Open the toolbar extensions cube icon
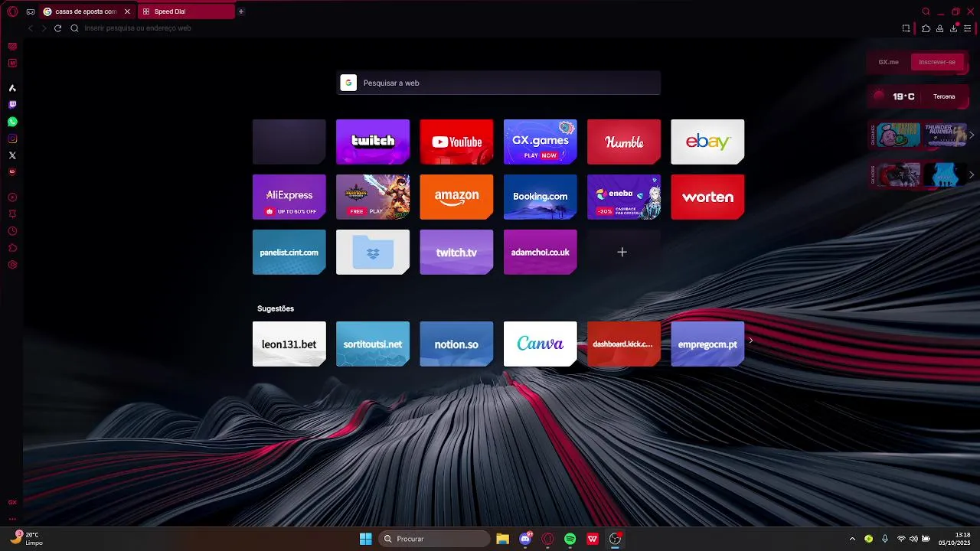 click(x=926, y=28)
